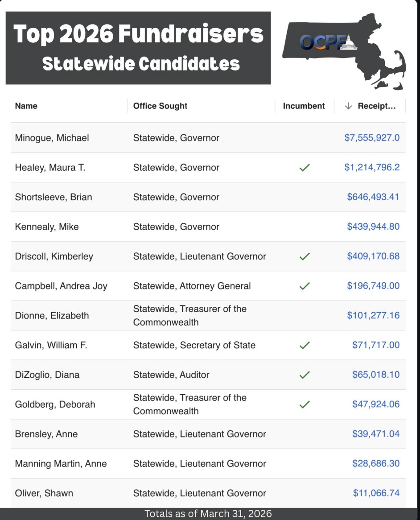This screenshot has height=520, width=420.
Task: Click the Name column header
Action: 26,106
